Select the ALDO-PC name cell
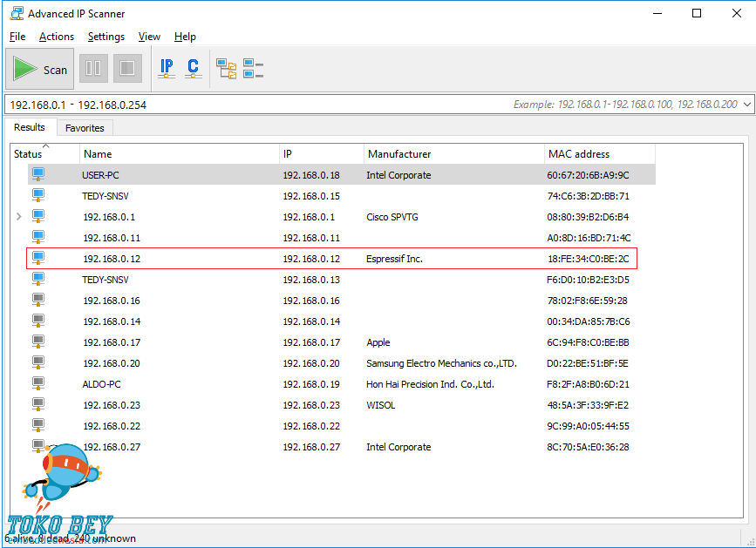Image resolution: width=756 pixels, height=548 pixels. point(101,384)
